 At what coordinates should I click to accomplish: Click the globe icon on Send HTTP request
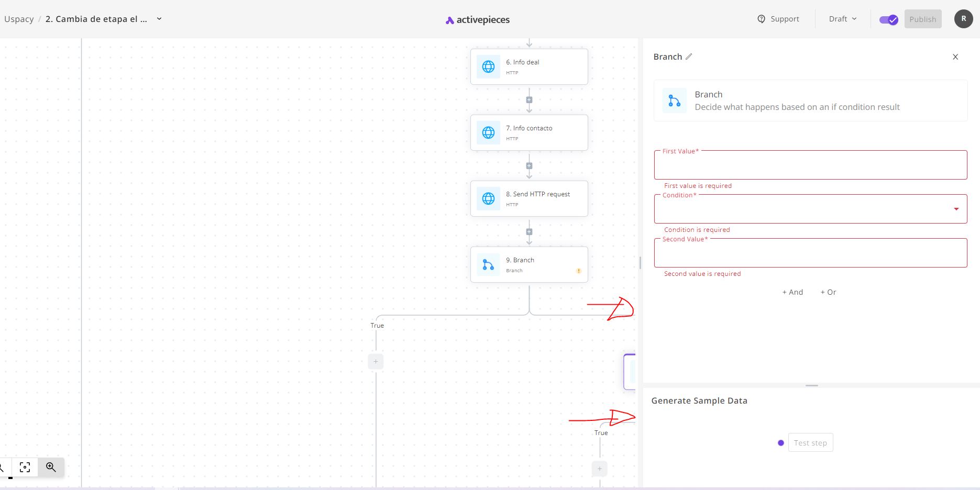tap(488, 199)
